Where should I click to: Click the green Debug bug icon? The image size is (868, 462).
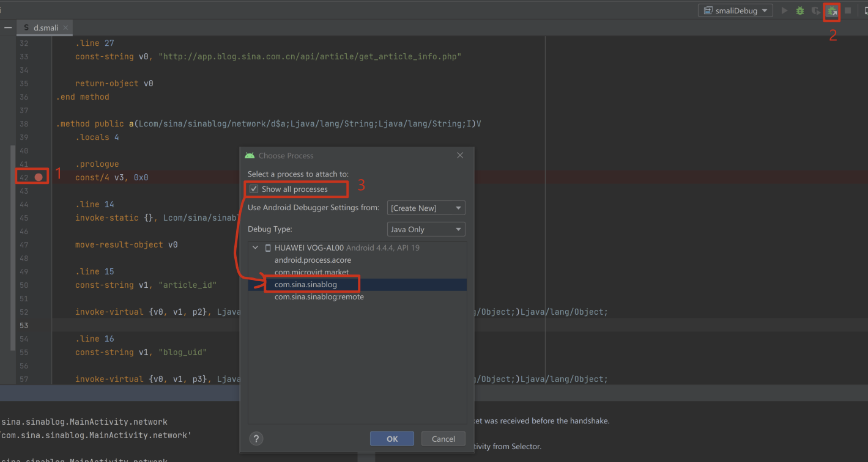tap(800, 10)
